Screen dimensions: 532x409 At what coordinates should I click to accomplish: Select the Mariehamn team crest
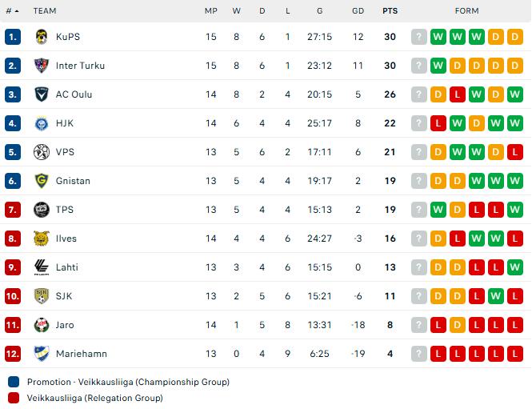coord(42,354)
